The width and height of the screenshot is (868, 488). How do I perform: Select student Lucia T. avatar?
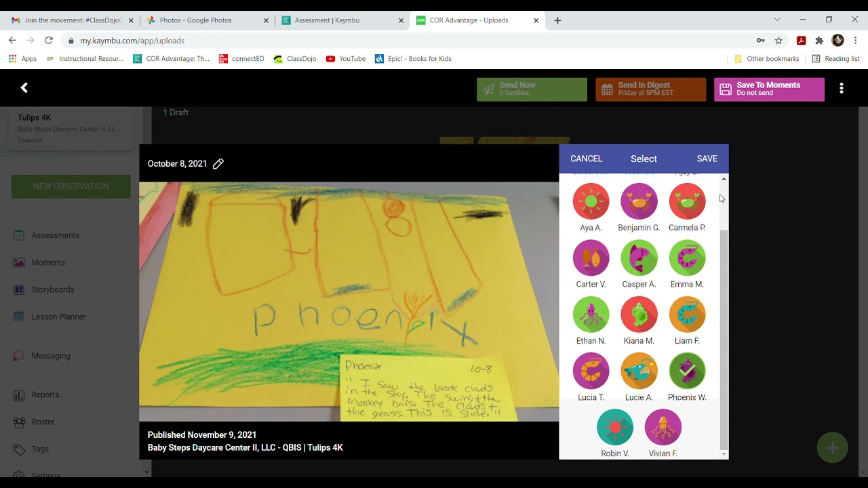[x=591, y=371]
